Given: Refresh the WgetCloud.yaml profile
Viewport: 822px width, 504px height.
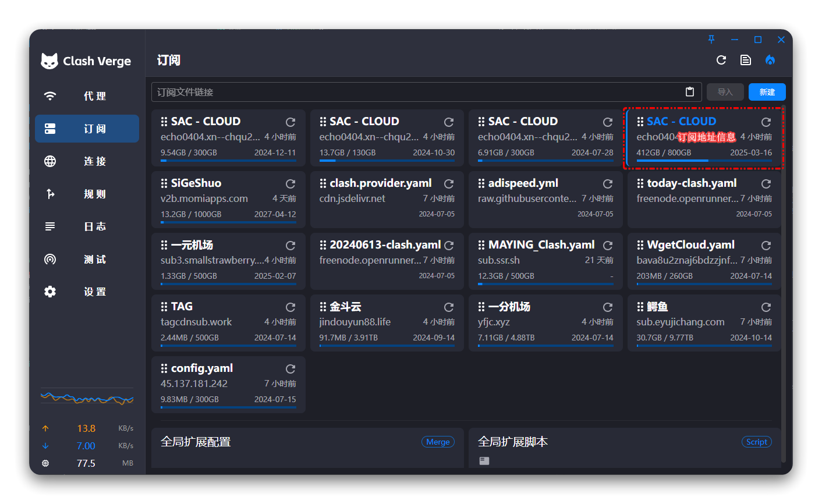Looking at the screenshot, I should click(x=766, y=246).
